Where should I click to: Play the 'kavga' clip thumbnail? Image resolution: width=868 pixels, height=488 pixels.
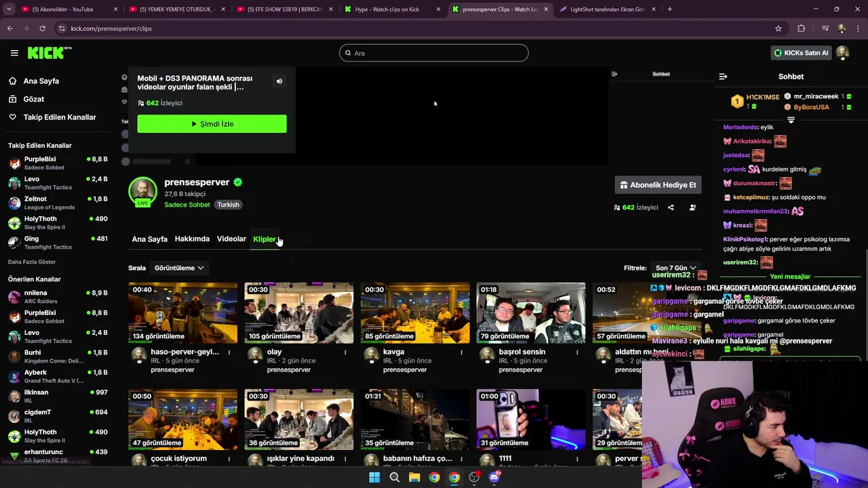click(x=415, y=313)
